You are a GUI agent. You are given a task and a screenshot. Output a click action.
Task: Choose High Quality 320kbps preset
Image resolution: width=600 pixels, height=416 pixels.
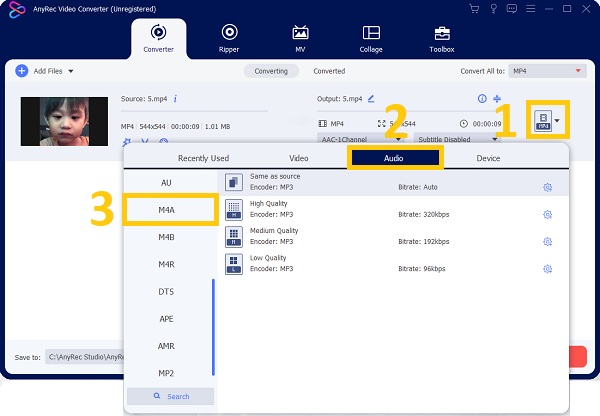(394, 209)
